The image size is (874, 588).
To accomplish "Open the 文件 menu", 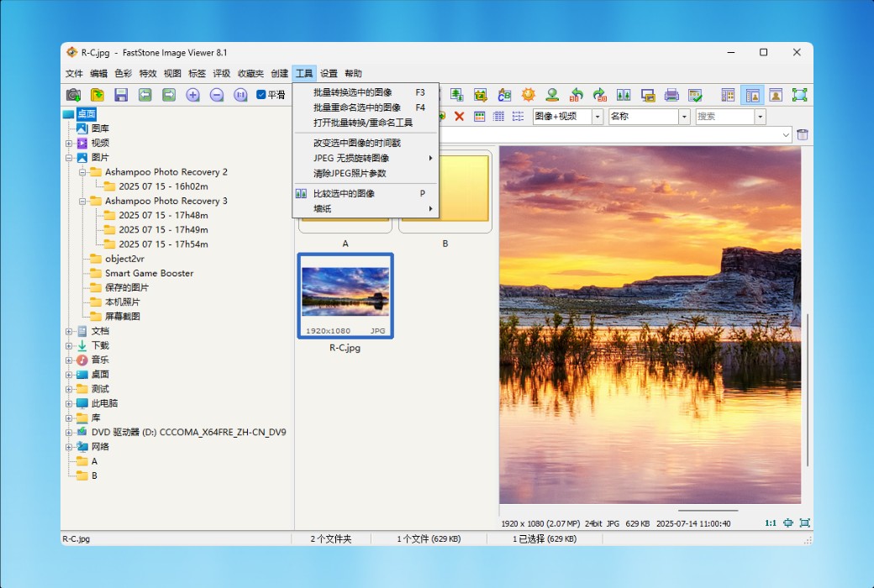I will (x=74, y=74).
